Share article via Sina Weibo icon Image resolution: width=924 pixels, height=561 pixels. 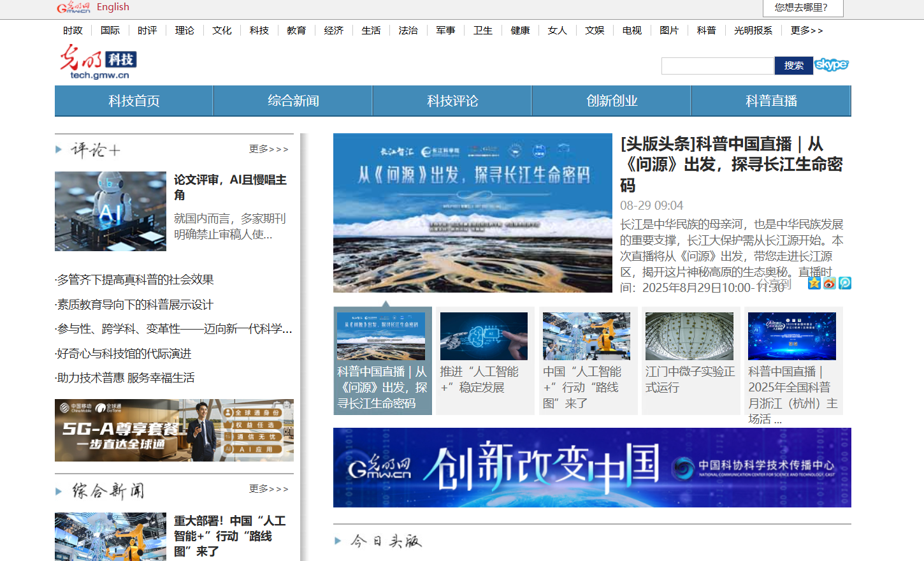[829, 283]
